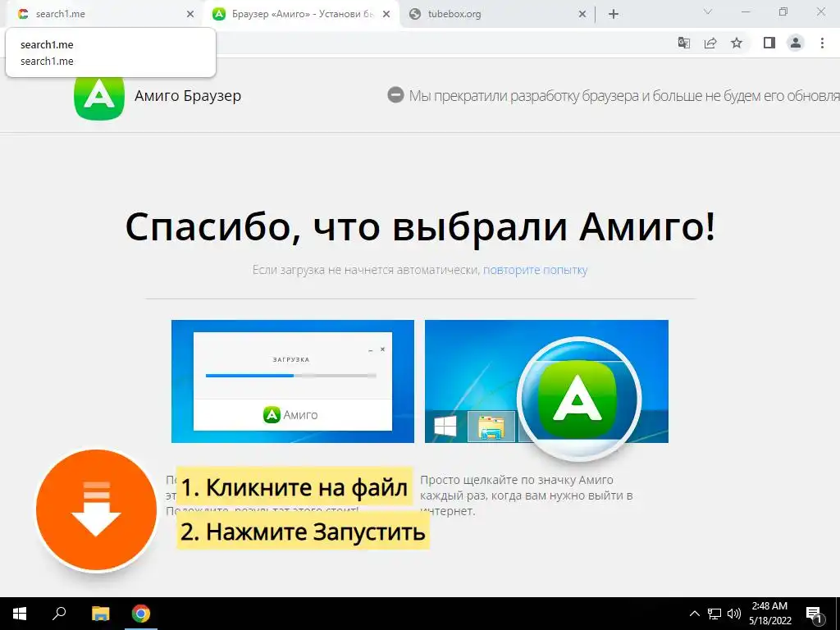840x630 pixels.
Task: Click the orange download arrow circle
Action: 97,509
